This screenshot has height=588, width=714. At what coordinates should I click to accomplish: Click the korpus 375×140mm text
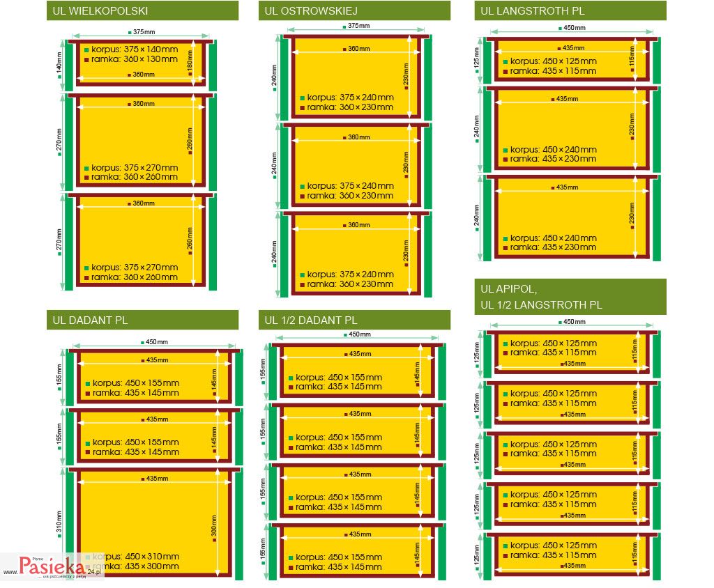pyautogui.click(x=135, y=50)
